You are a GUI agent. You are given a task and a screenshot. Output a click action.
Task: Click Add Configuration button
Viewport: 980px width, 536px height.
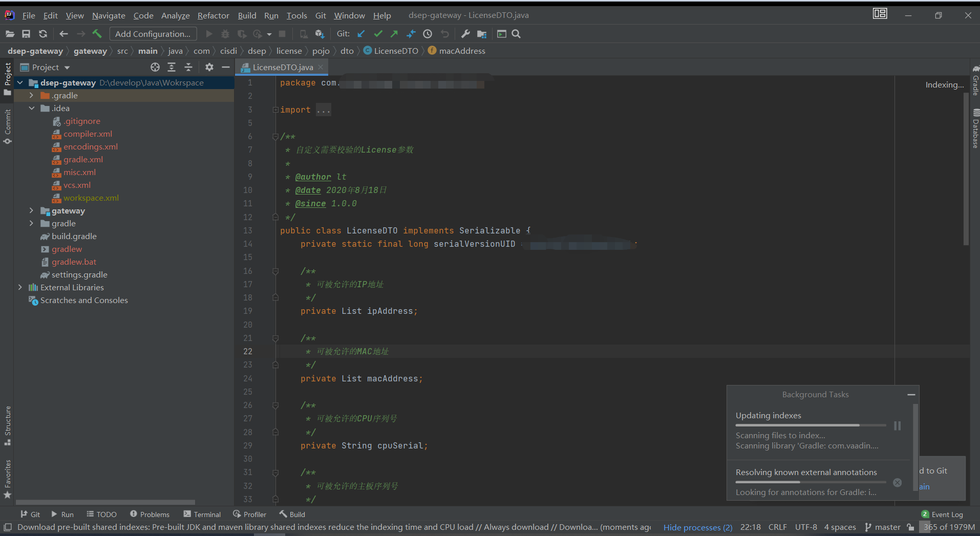[153, 34]
